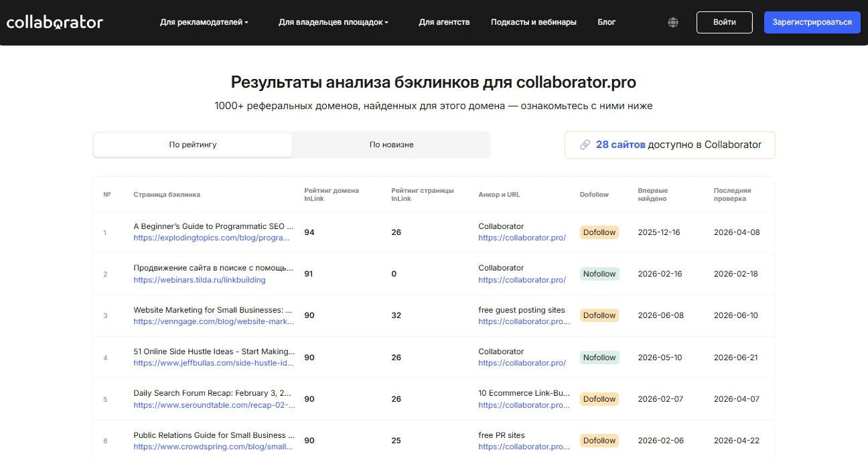Click the Рейтинг домена InLink column header
This screenshot has height=458, width=868.
click(332, 195)
